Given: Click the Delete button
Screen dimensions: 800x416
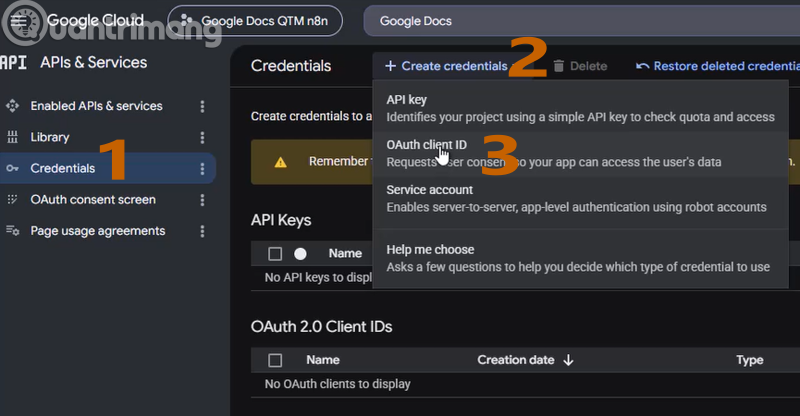Looking at the screenshot, I should (581, 66).
